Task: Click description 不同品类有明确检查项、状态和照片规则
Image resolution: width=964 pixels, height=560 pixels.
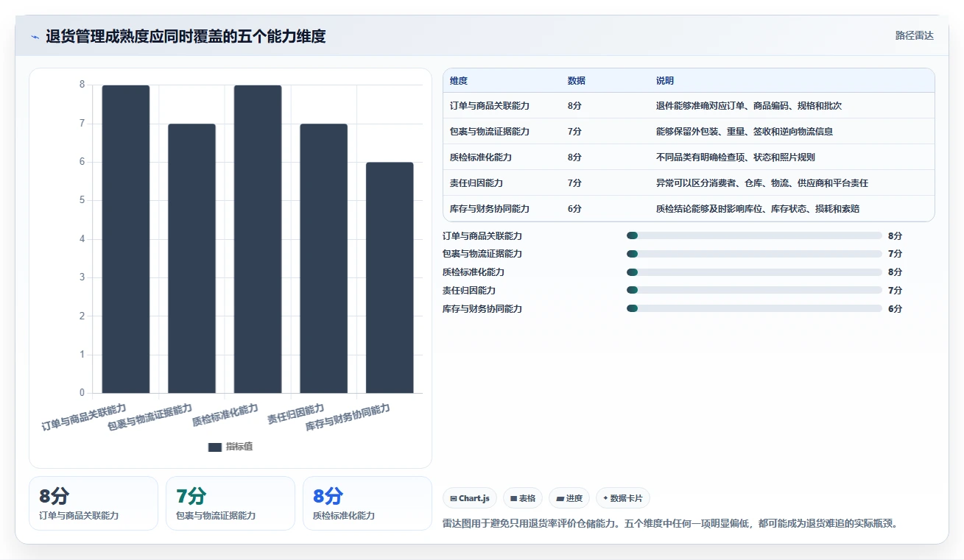Action: (736, 157)
